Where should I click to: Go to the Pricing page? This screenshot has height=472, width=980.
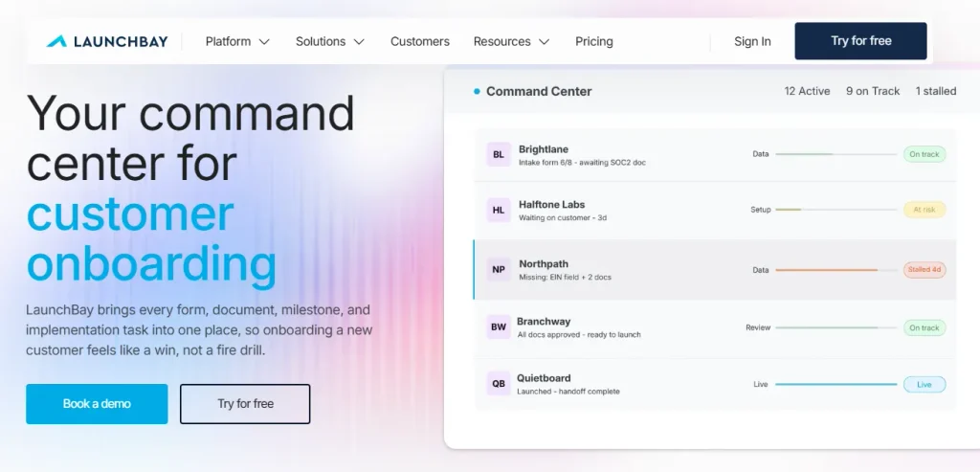(x=593, y=41)
